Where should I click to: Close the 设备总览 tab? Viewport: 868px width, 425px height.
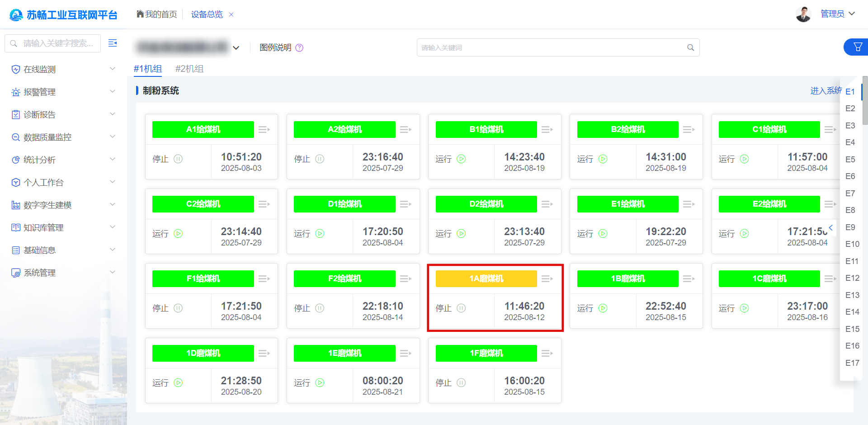[231, 14]
